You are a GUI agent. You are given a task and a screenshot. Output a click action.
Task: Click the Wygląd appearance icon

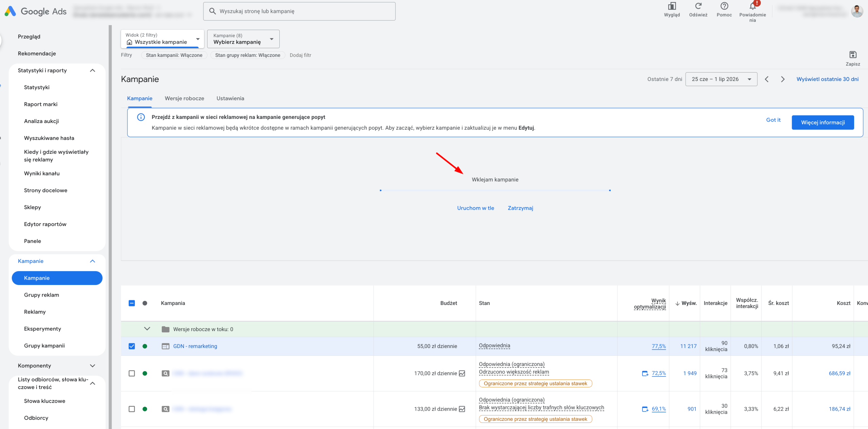tap(672, 6)
